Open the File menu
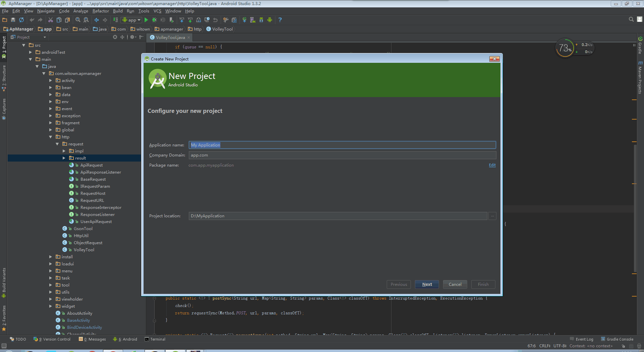644x352 pixels. click(5, 11)
